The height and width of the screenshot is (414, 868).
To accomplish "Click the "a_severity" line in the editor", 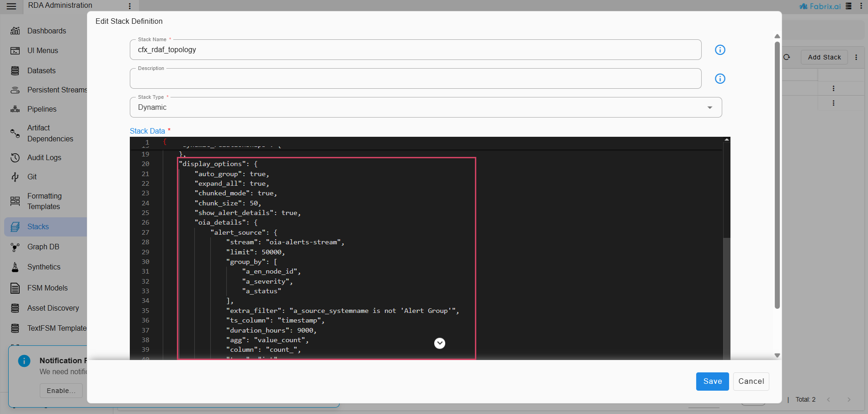I will pyautogui.click(x=267, y=281).
